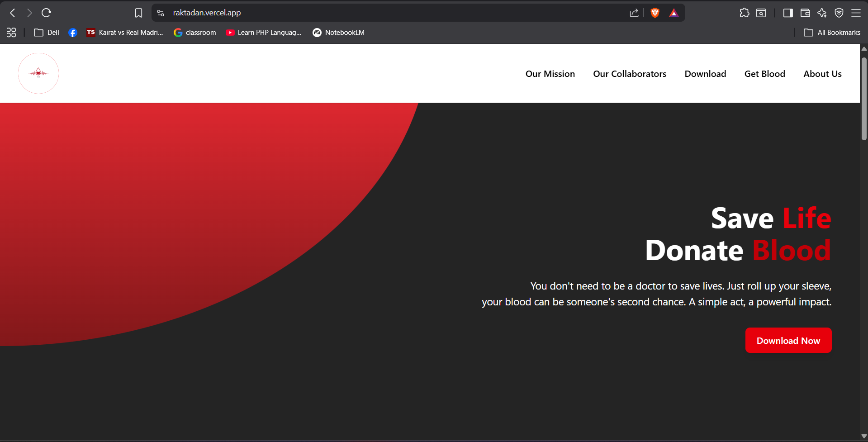Expand the All Bookmarks folder

point(832,32)
